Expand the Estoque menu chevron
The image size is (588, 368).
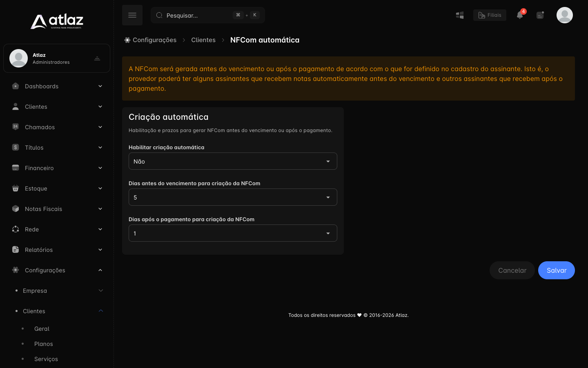pyautogui.click(x=100, y=188)
